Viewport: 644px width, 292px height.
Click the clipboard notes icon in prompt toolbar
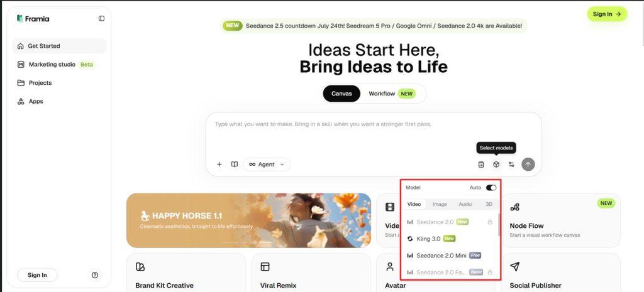481,165
